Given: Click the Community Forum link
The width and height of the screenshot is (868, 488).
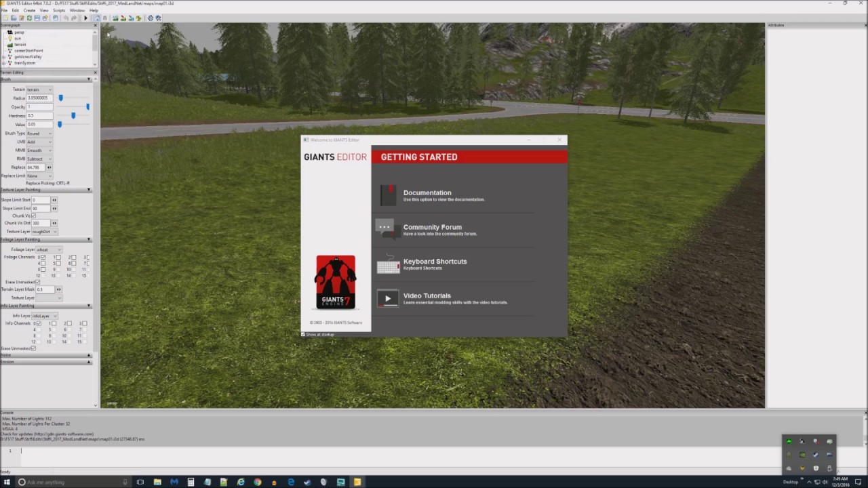Looking at the screenshot, I should point(433,227).
